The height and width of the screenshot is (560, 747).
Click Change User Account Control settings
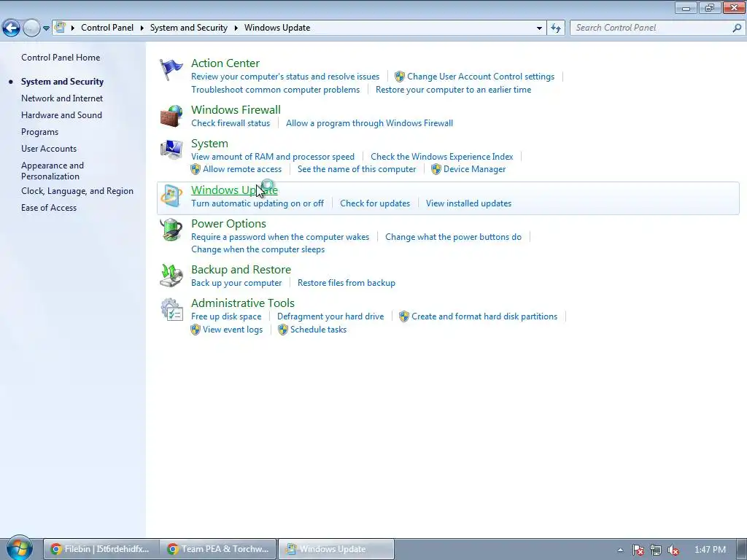481,77
